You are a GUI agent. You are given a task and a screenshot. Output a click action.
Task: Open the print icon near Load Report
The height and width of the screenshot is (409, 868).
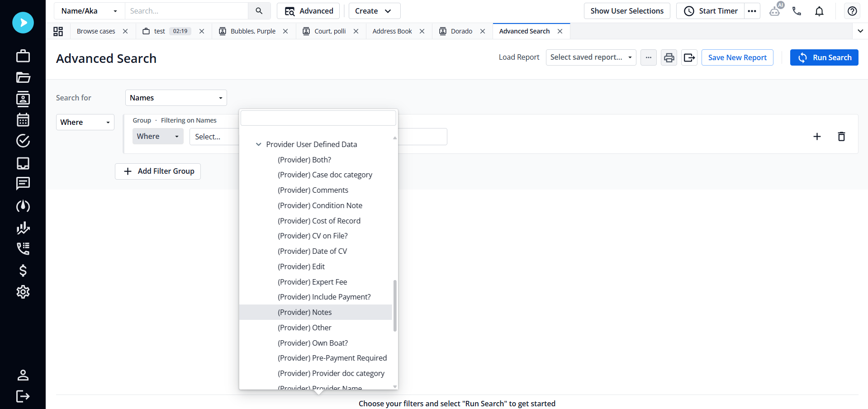[669, 57]
